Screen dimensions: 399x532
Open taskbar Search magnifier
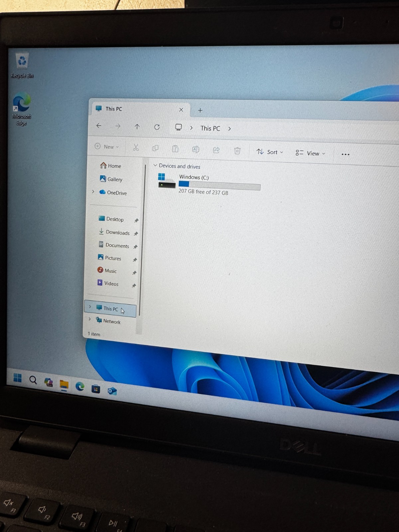click(33, 380)
